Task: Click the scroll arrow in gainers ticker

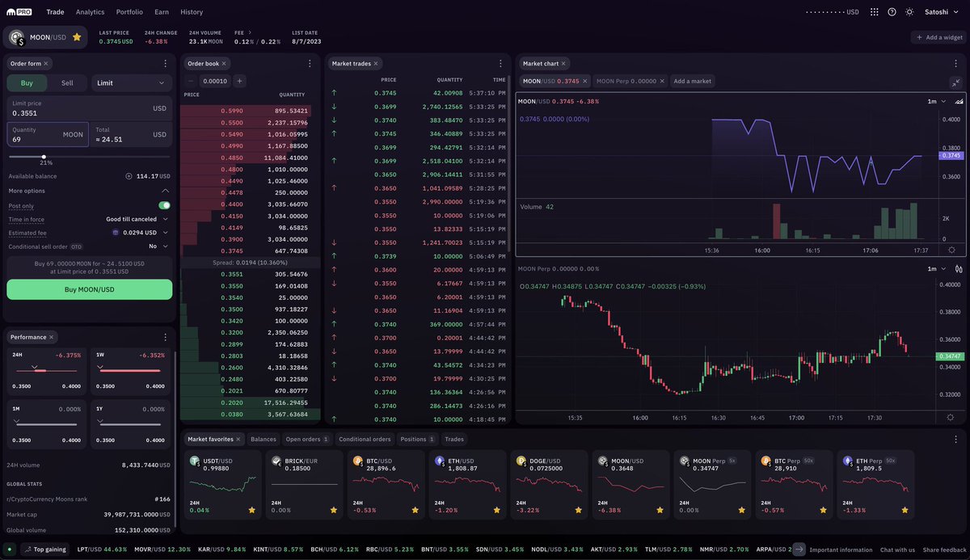Action: click(x=799, y=549)
